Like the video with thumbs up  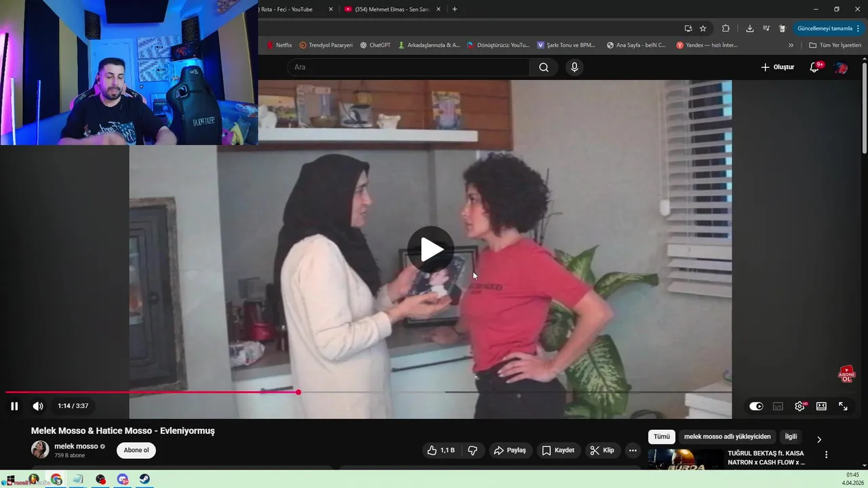[441, 450]
